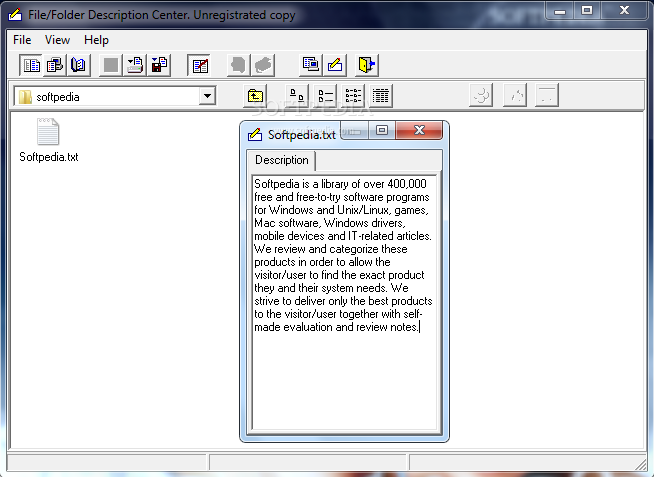
Task: Click inside the description text area
Action: tap(345, 303)
